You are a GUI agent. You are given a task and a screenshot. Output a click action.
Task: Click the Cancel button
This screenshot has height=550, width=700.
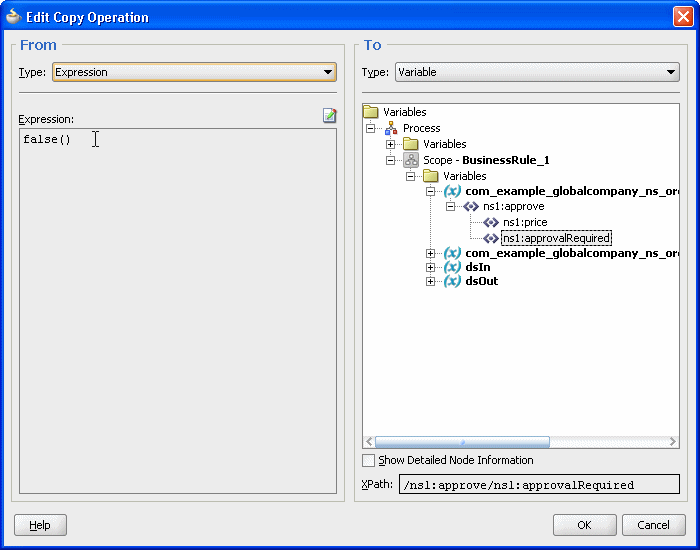pyautogui.click(x=654, y=525)
